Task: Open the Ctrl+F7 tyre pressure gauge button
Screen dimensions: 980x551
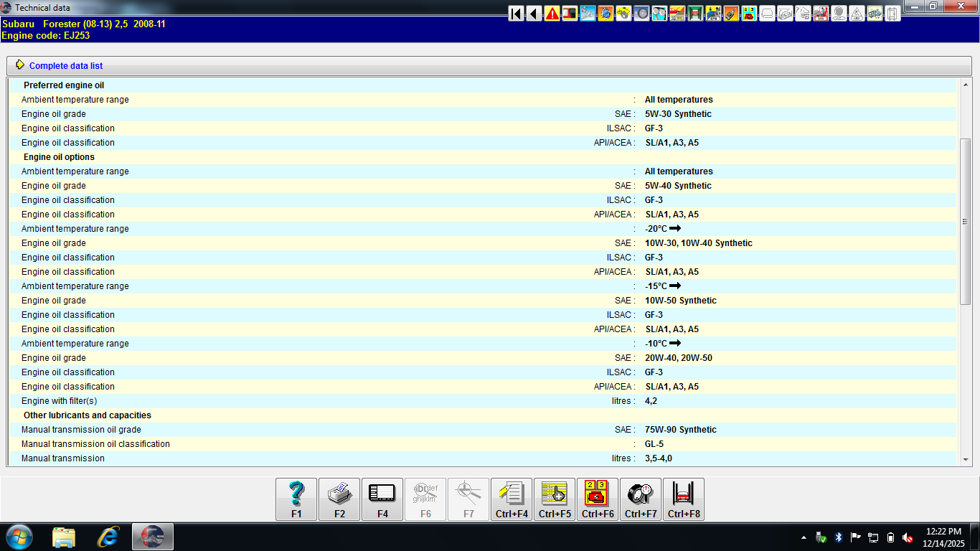Action: pyautogui.click(x=641, y=499)
